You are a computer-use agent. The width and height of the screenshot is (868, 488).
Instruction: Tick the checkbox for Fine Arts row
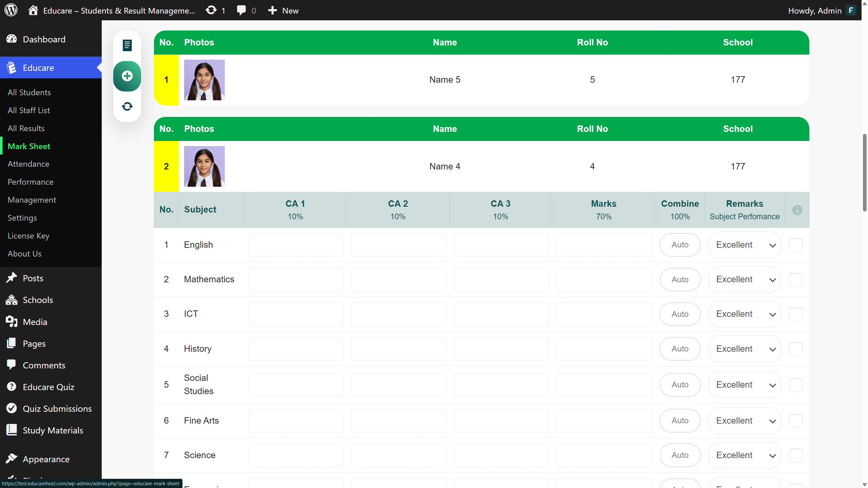796,421
